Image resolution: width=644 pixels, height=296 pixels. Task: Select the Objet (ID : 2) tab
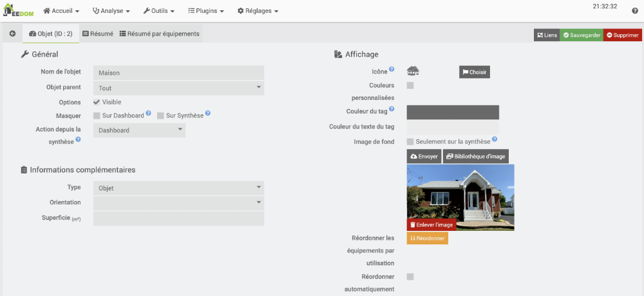tap(51, 34)
